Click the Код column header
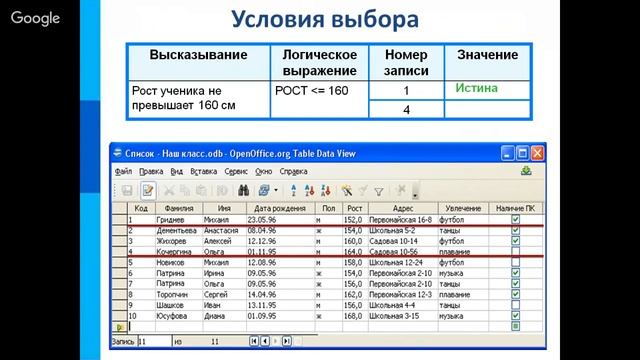This screenshot has height=360, width=640. tap(141, 208)
